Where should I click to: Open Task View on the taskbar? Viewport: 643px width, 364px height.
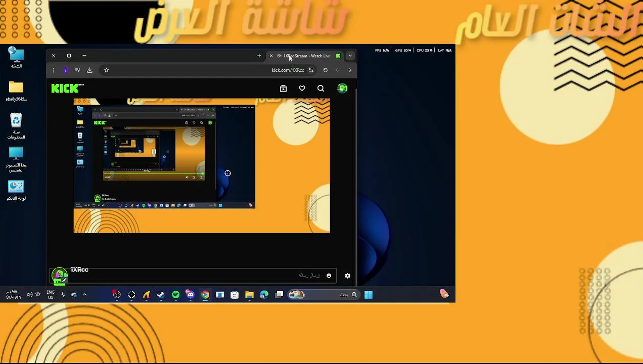tap(279, 295)
